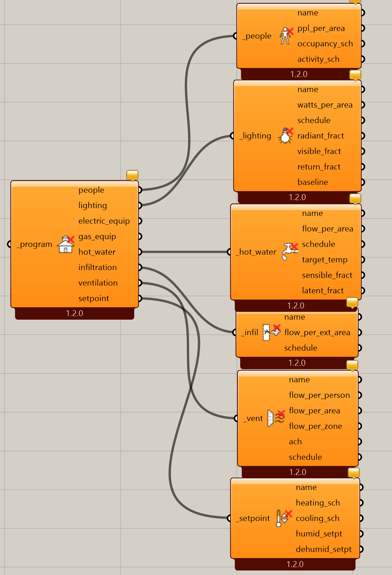The width and height of the screenshot is (392, 575).
Task: Click the ventilation output grip
Action: 140,283
